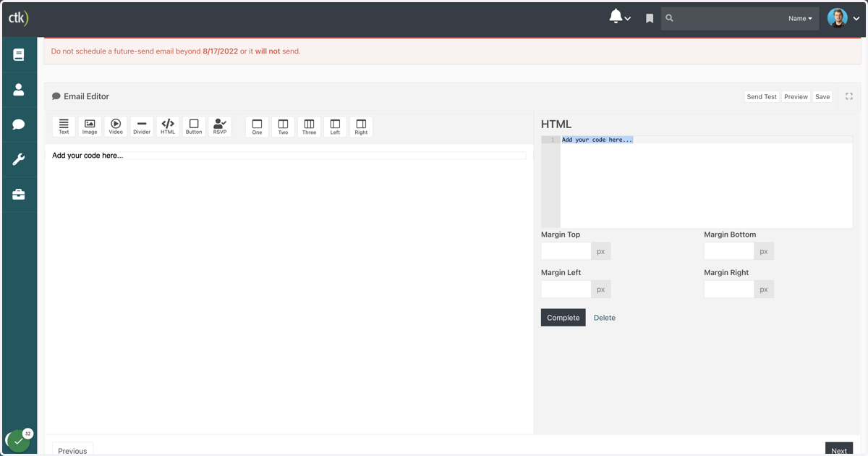
Task: Insert a Video block
Action: click(116, 127)
